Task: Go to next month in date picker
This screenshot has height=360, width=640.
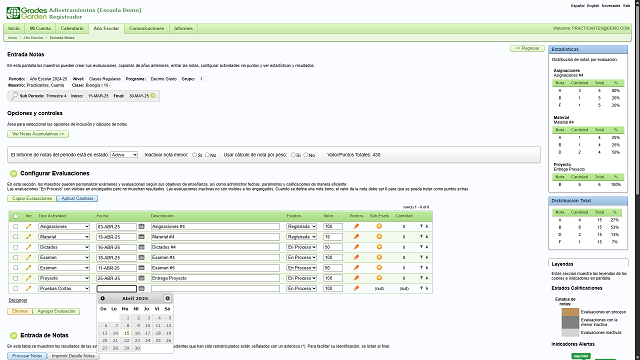Action: (167, 298)
